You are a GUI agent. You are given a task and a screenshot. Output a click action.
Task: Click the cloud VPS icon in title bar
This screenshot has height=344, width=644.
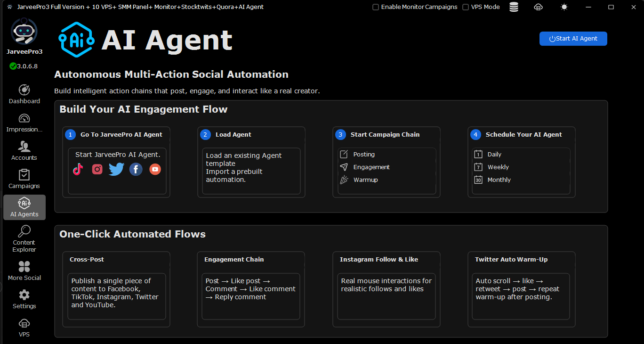tap(539, 7)
